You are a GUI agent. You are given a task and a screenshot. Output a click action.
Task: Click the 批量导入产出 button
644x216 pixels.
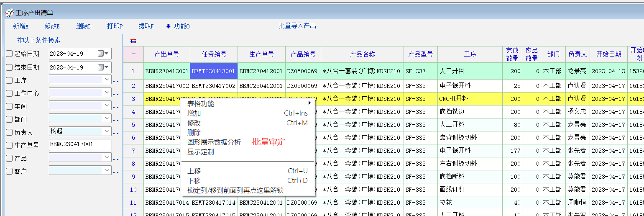[x=297, y=26]
